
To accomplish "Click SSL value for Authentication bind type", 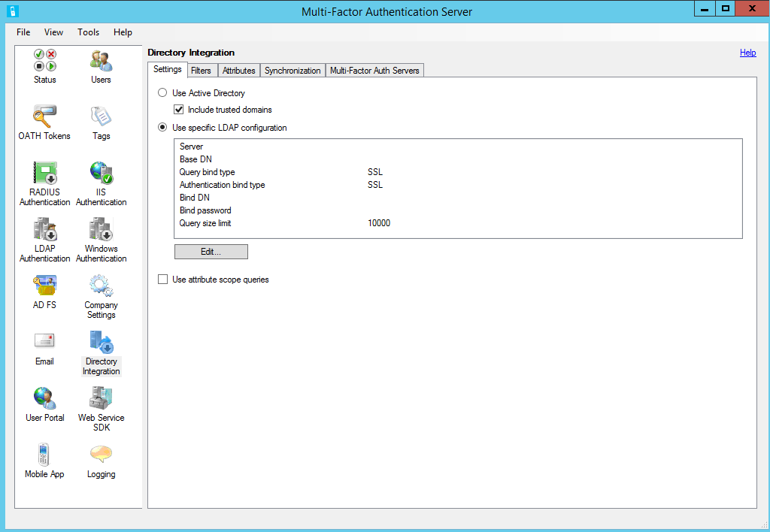I will pos(375,185).
